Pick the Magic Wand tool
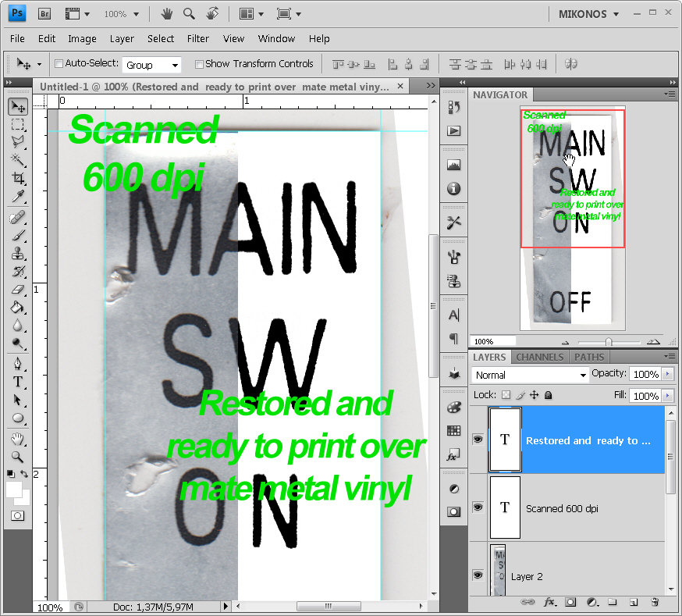Viewport: 682px width, 616px height. (x=17, y=159)
